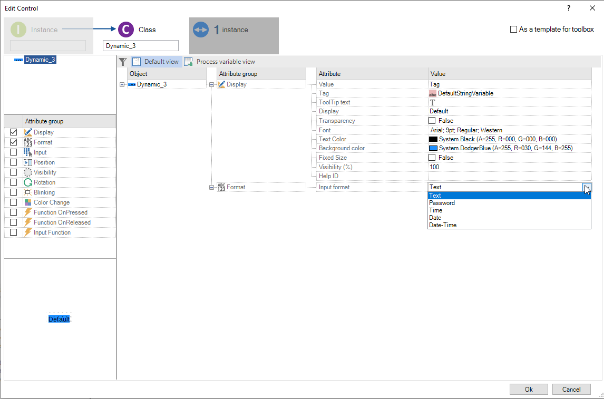Select Time in Input format list
The width and height of the screenshot is (605, 400).
click(x=509, y=210)
